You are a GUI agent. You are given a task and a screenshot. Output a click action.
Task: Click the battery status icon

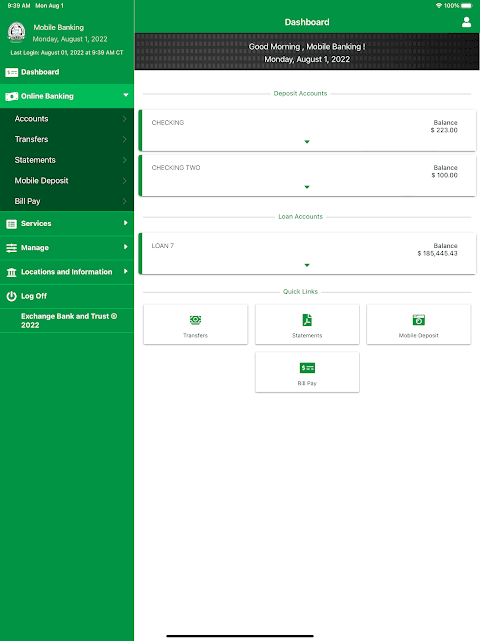point(467,6)
